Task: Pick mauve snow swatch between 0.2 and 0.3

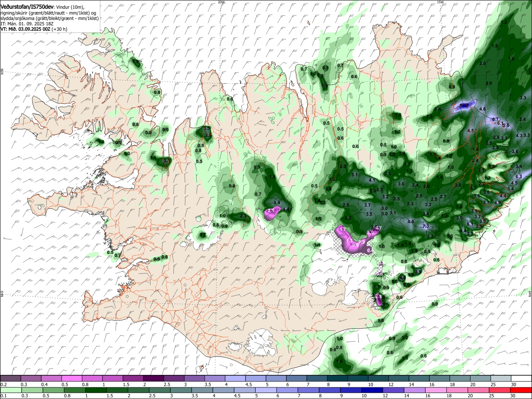Action: [10, 379]
